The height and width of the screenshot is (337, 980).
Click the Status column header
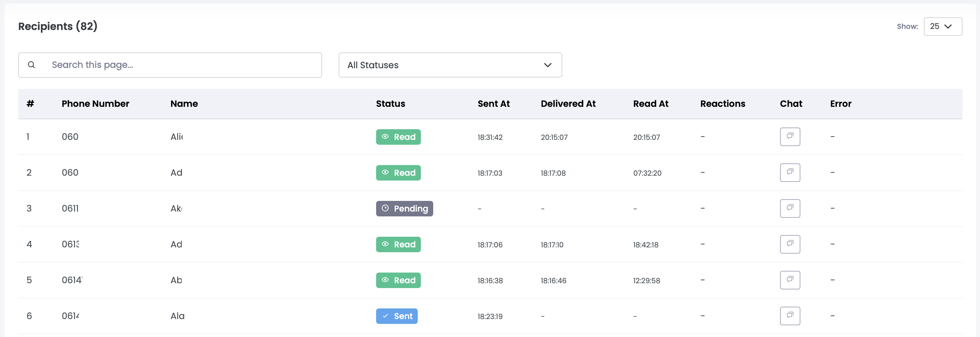(390, 104)
